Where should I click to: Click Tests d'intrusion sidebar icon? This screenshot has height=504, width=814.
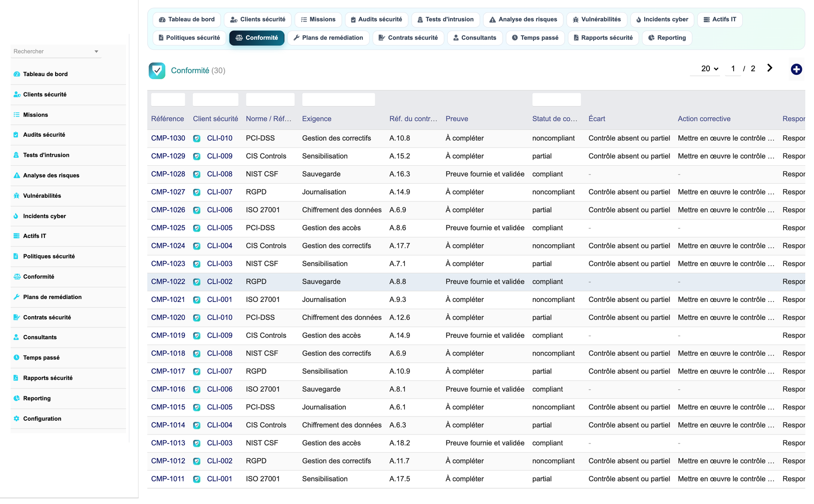16,155
